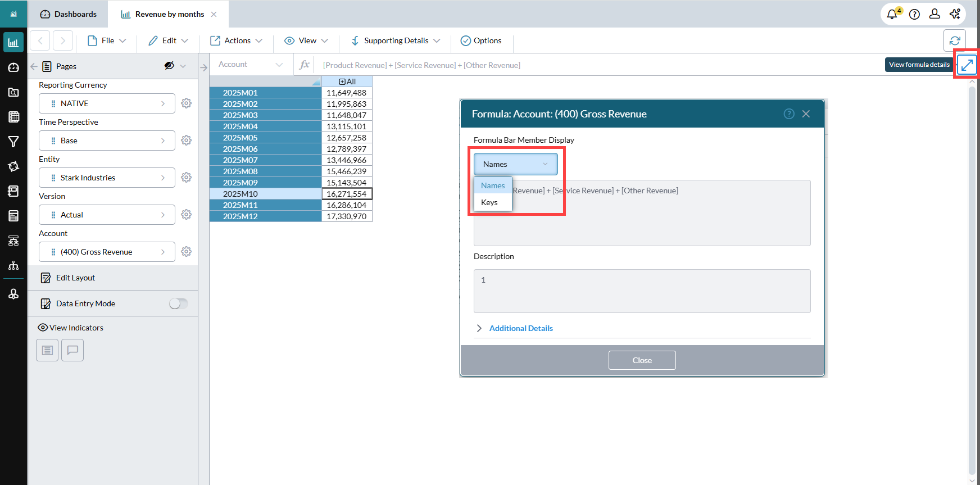Open settings gear next to Account selector
This screenshot has height=485, width=980.
point(187,252)
